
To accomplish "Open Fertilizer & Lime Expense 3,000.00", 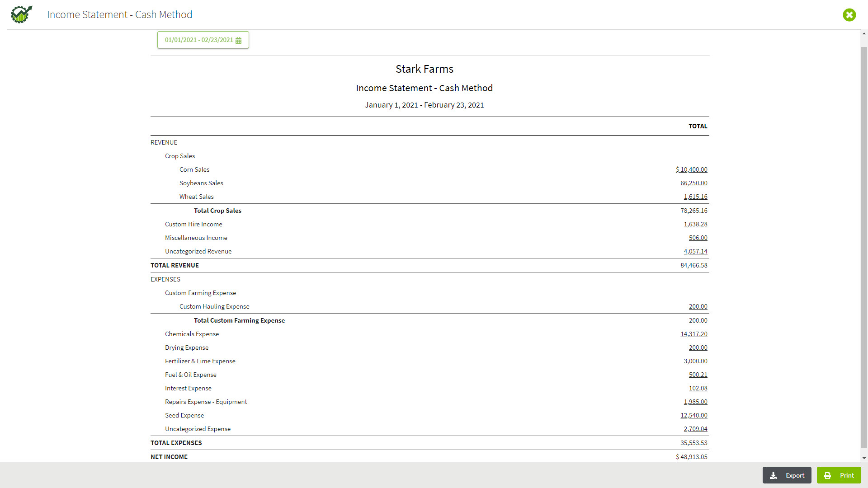I will [x=695, y=361].
